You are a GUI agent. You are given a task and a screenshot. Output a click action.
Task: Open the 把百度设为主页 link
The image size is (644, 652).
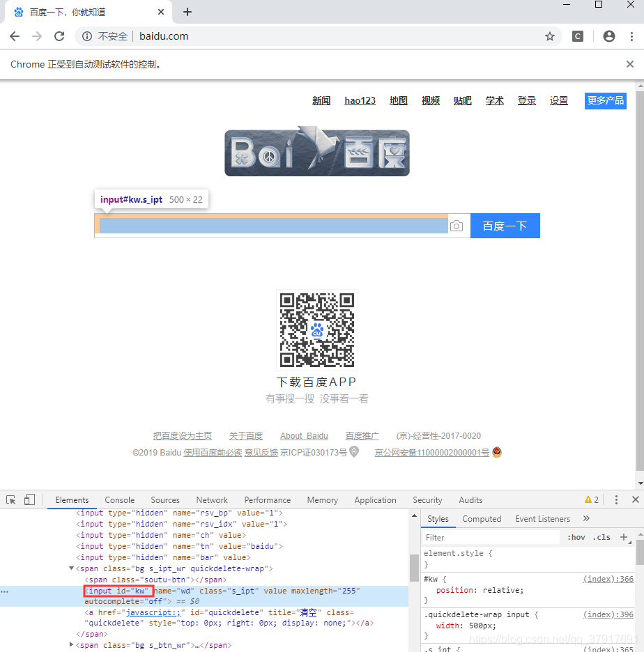click(x=182, y=436)
